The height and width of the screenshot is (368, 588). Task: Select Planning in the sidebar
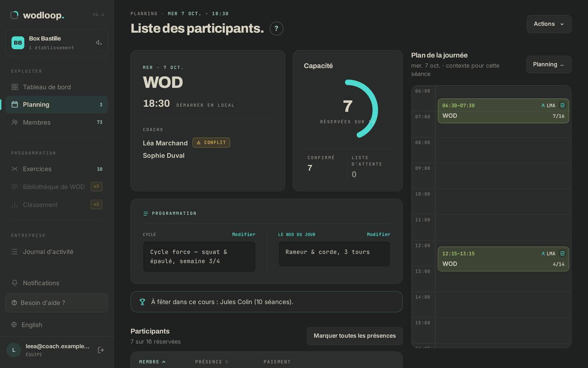click(x=57, y=105)
